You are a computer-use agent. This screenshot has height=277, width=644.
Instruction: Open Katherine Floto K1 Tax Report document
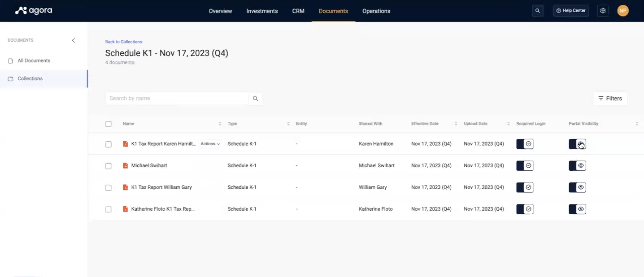[x=163, y=209]
